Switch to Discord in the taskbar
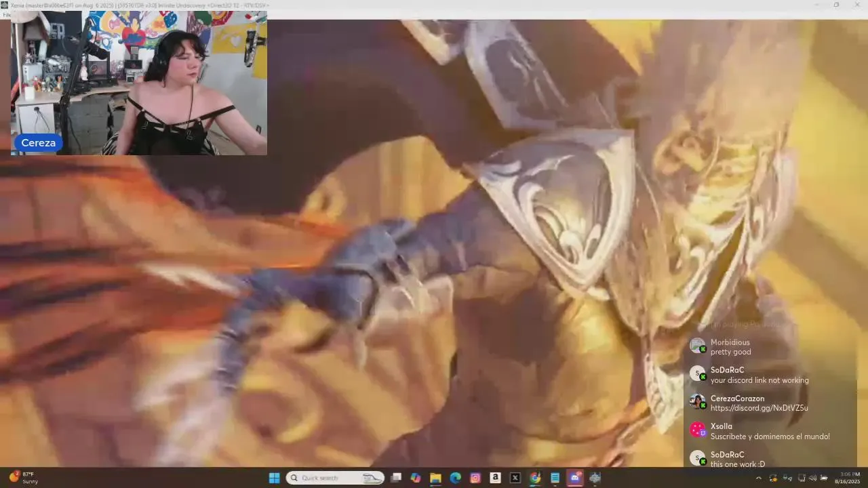 (x=575, y=478)
